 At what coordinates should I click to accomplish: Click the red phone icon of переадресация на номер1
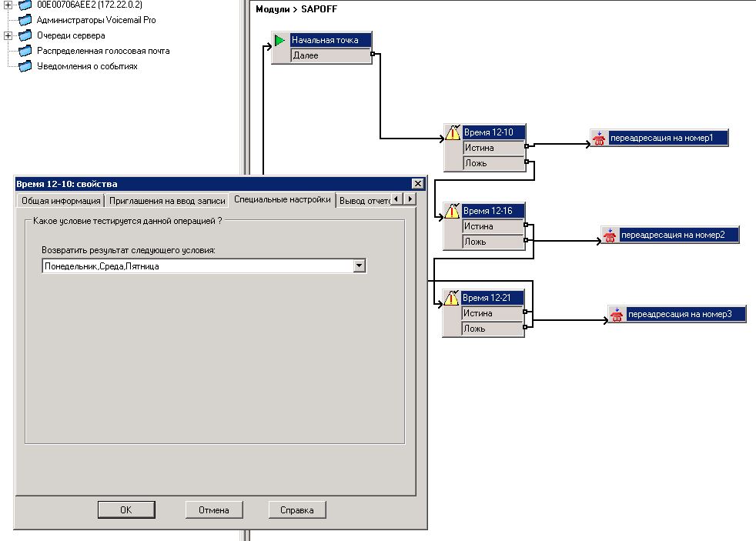pyautogui.click(x=599, y=139)
